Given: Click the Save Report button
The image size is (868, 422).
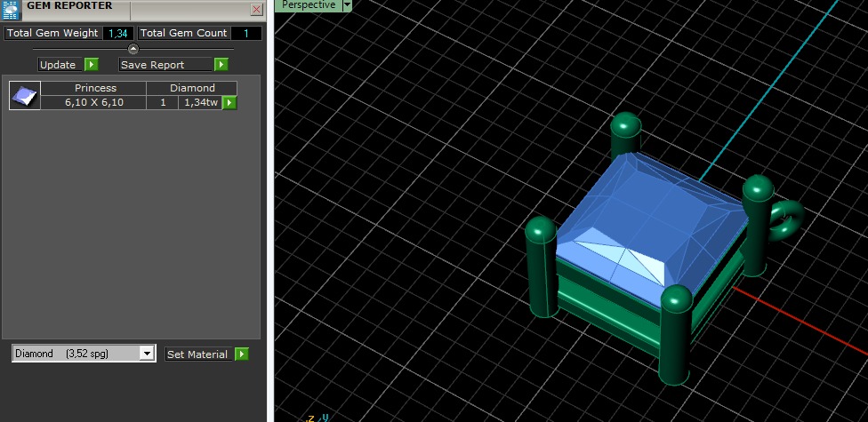Looking at the screenshot, I should point(165,65).
